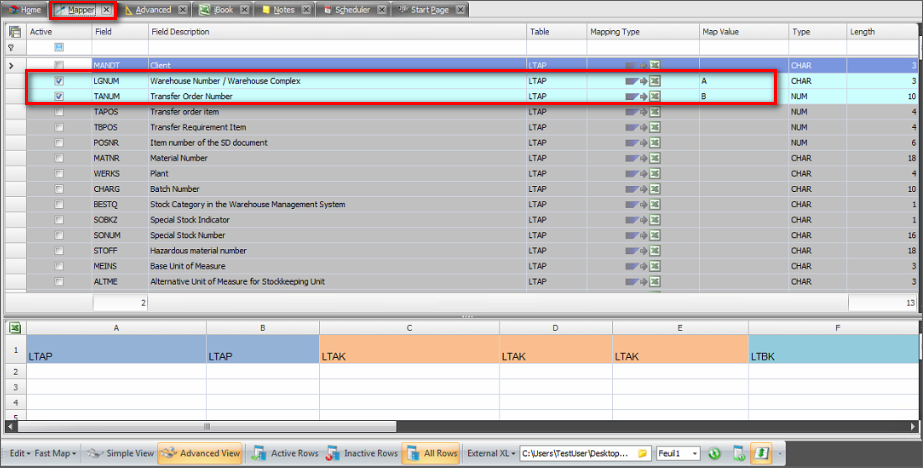Viewport: 923px width, 468px height.
Task: Click the filter funnel icon in the filter row
Action: coord(11,48)
